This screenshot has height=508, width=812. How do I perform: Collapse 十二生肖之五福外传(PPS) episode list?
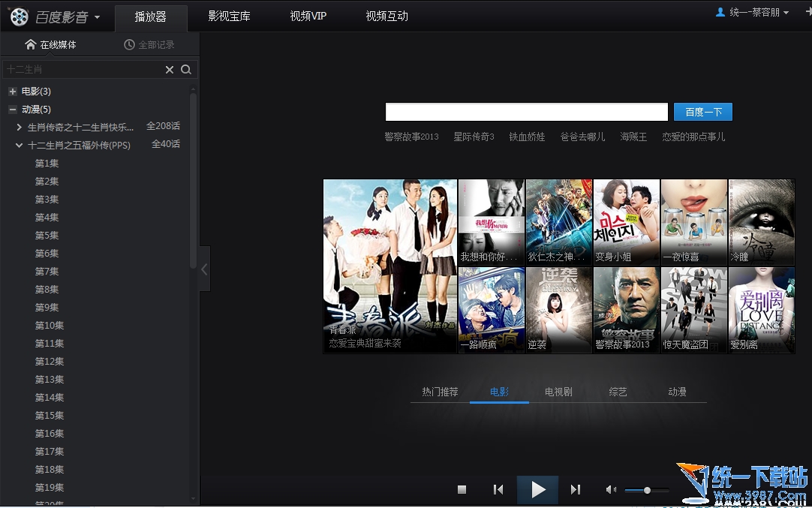coord(20,146)
